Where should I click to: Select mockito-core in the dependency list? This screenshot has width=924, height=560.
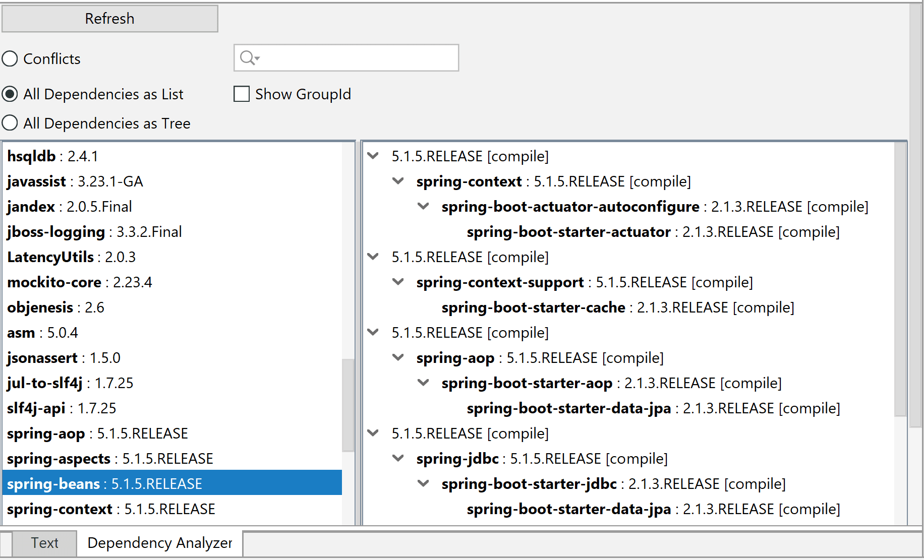[x=54, y=282]
